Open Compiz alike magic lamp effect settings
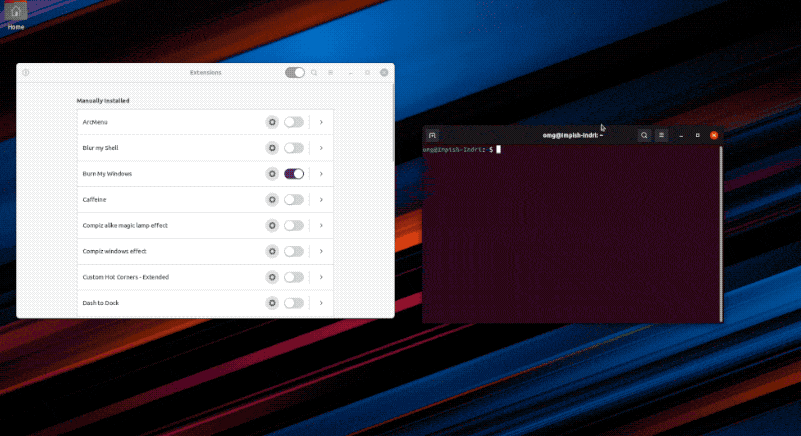The width and height of the screenshot is (801, 436). (271, 226)
